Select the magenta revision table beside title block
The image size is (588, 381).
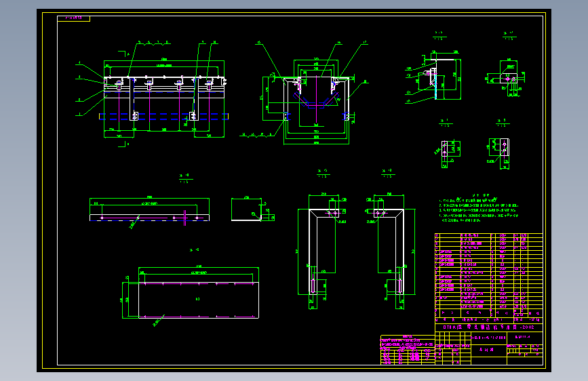pyautogui.click(x=408, y=350)
